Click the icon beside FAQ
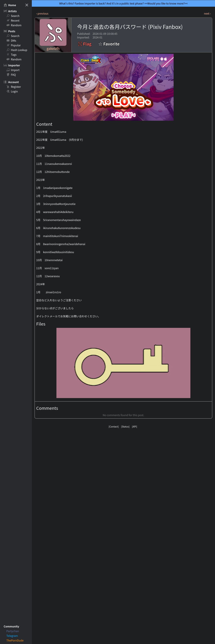The width and height of the screenshot is (215, 644). pyautogui.click(x=8, y=75)
